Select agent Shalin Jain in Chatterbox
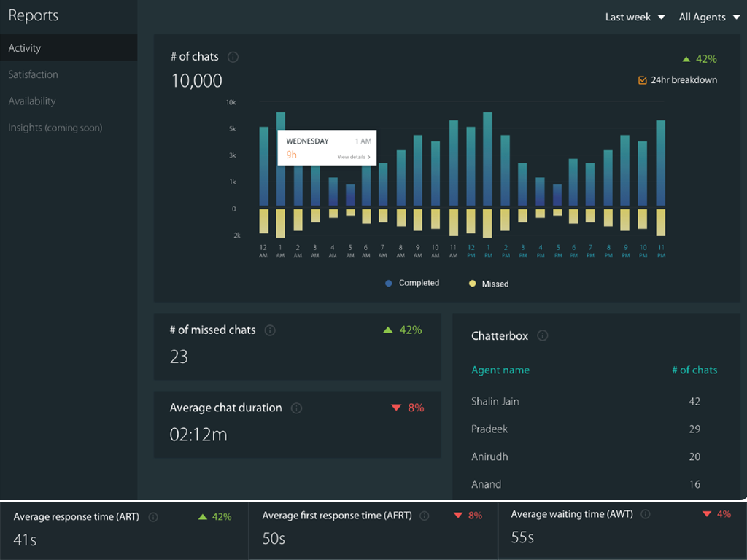Screen dimensions: 747x560 tap(495, 402)
